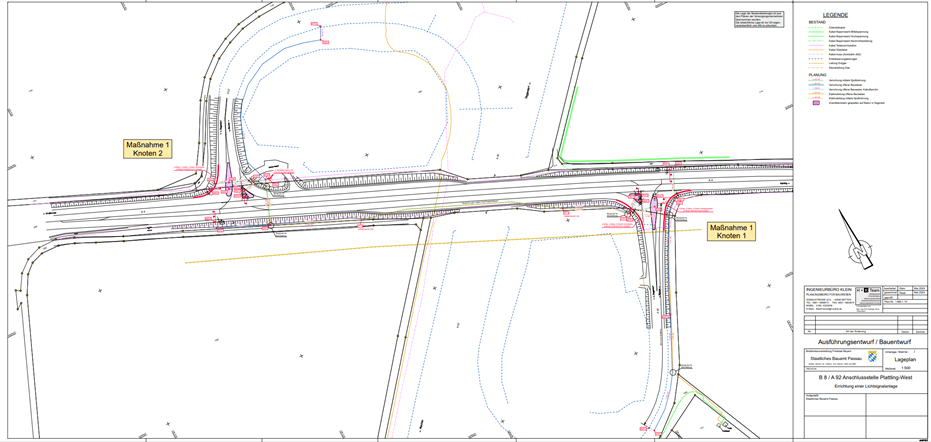931x442 pixels.
Task: Click the small circle symbol on the lower road
Action: (x=673, y=371)
